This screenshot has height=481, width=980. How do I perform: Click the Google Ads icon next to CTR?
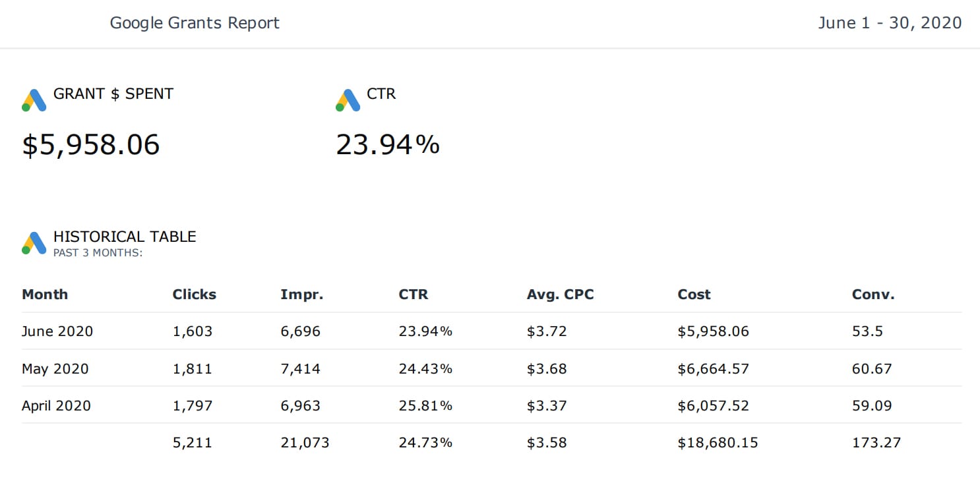pyautogui.click(x=348, y=100)
